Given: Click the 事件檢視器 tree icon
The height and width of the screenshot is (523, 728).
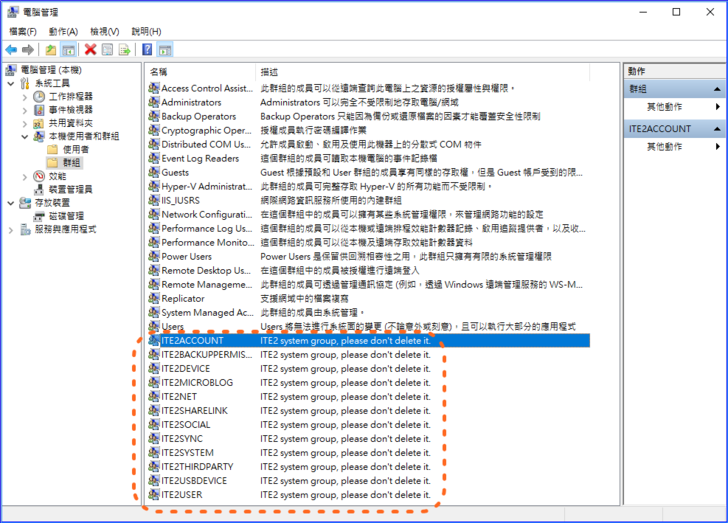Looking at the screenshot, I should pyautogui.click(x=39, y=110).
